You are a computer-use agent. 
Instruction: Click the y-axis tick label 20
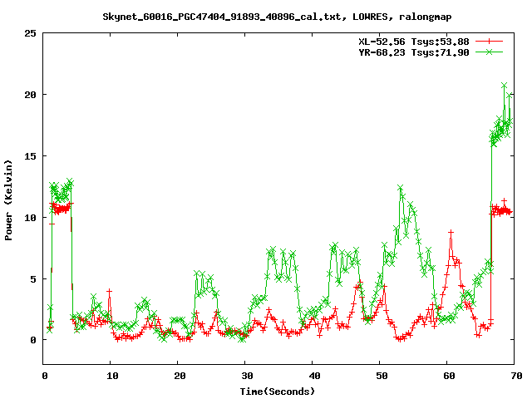[x=30, y=95]
